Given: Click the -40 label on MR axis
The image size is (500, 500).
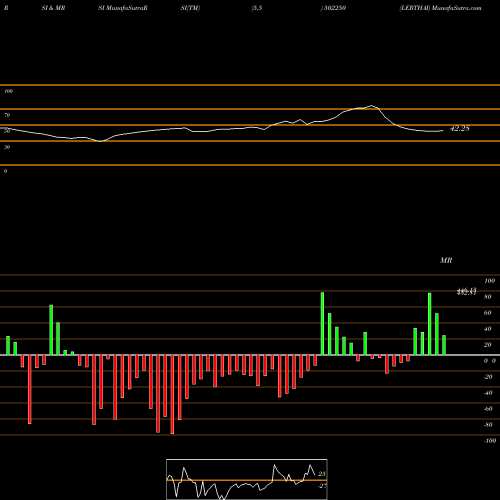Looking at the screenshot, I should (488, 393).
